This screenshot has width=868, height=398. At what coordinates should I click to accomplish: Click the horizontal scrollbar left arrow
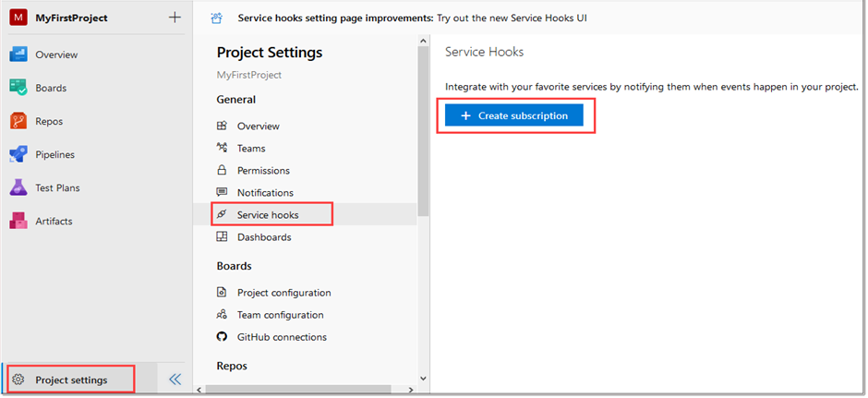click(199, 390)
